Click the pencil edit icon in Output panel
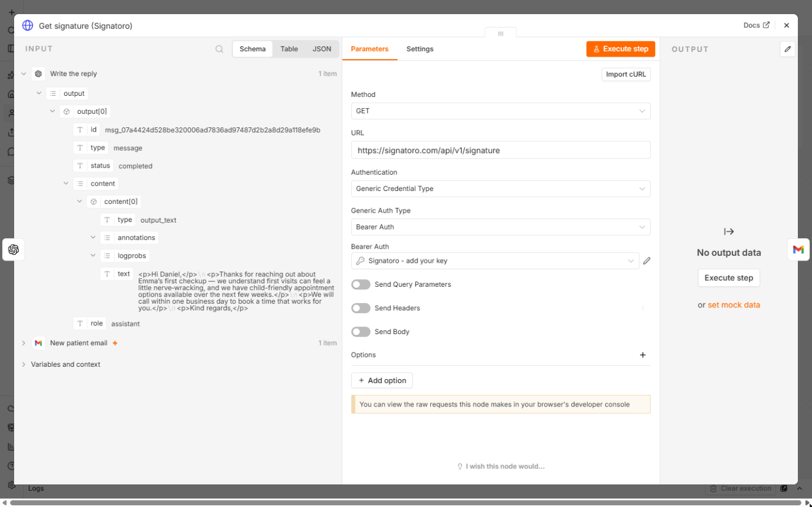The width and height of the screenshot is (812, 507). point(787,49)
